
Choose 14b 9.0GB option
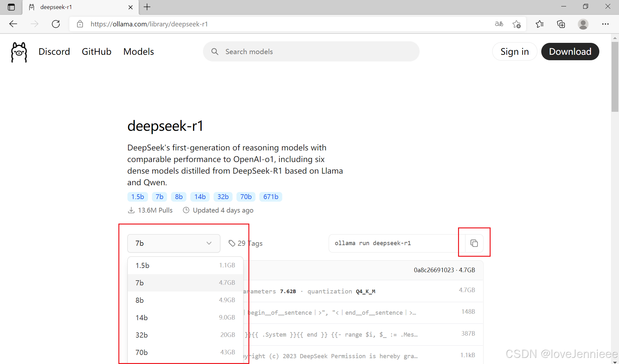(x=185, y=318)
